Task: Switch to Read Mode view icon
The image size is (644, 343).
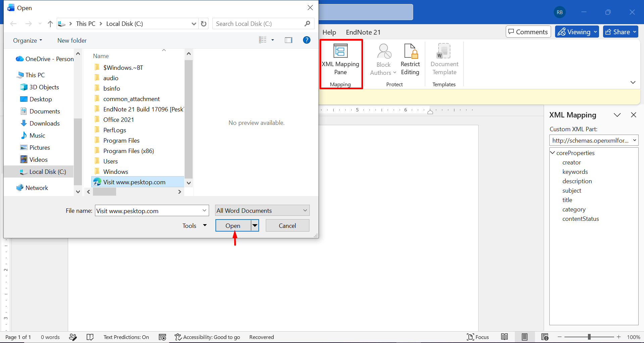Action: [x=504, y=337]
